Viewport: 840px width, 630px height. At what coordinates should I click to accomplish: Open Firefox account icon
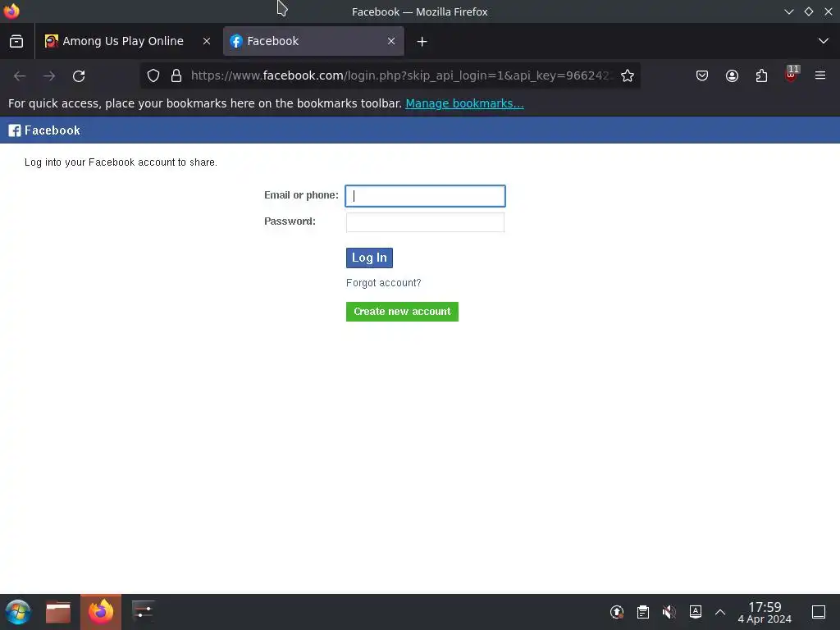(732, 75)
